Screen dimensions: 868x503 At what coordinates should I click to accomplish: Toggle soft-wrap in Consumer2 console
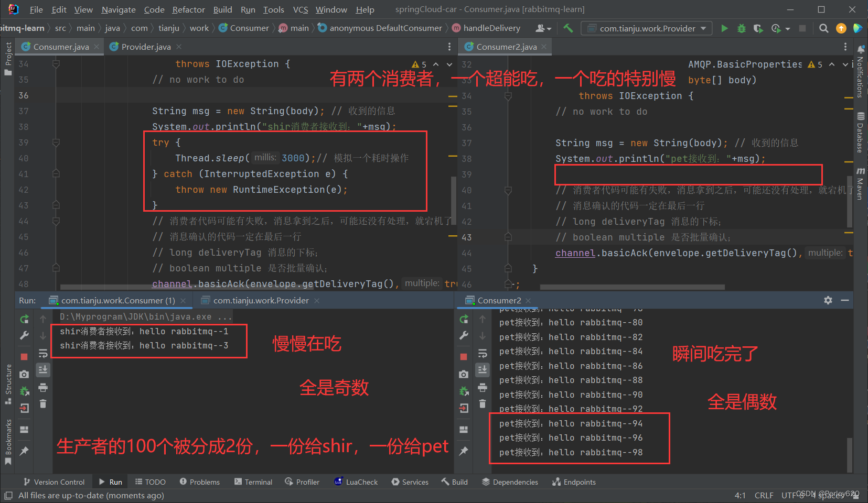[x=483, y=354]
